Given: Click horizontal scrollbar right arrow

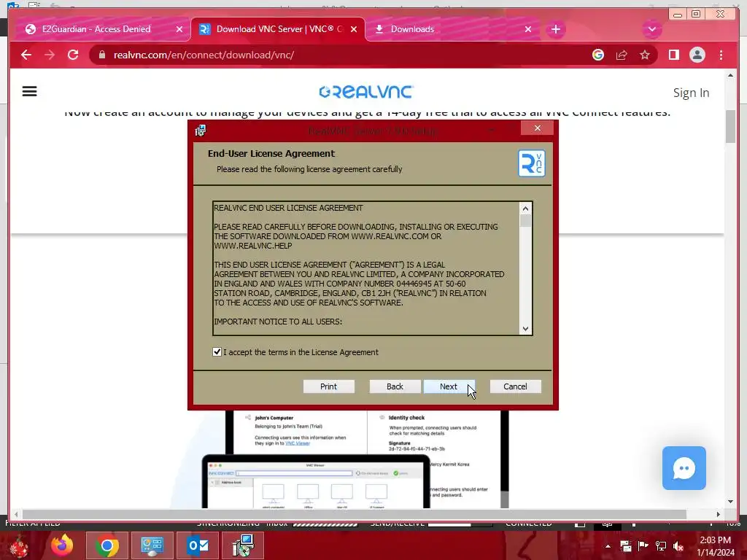Looking at the screenshot, I should click(719, 514).
